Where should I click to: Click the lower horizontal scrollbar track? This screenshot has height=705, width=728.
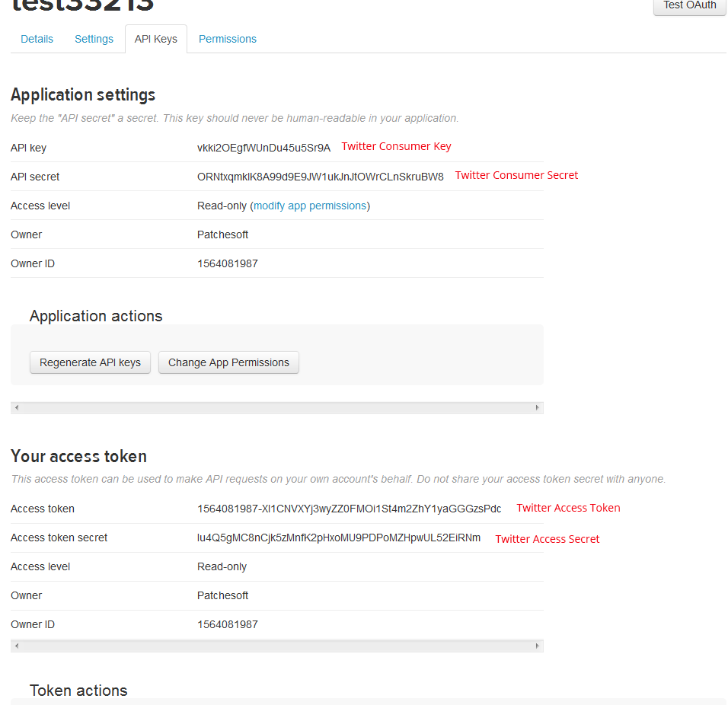(277, 646)
